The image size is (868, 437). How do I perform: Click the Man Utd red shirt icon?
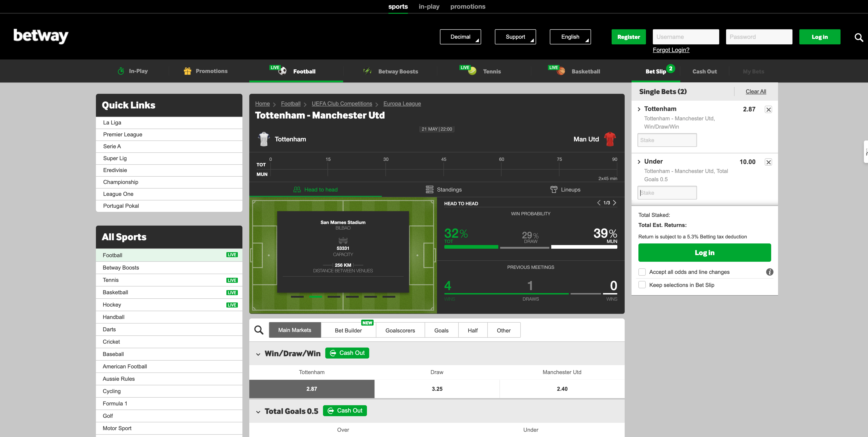click(610, 139)
